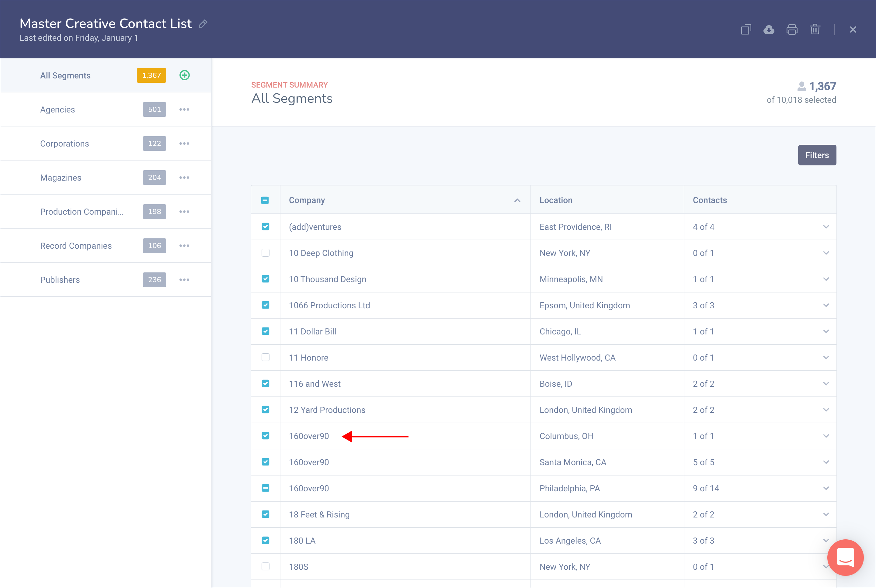876x588 pixels.
Task: Check the 11 Honore checkbox
Action: [265, 358]
